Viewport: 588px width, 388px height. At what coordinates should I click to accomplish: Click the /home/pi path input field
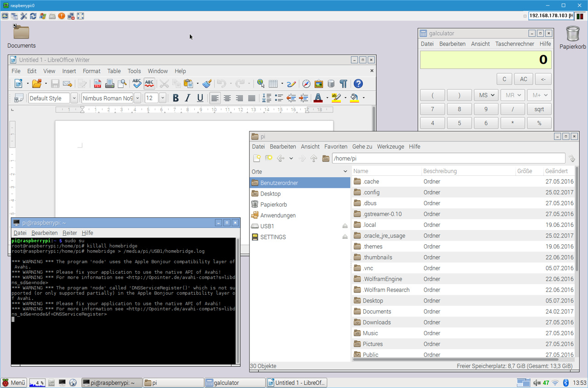[448, 158]
